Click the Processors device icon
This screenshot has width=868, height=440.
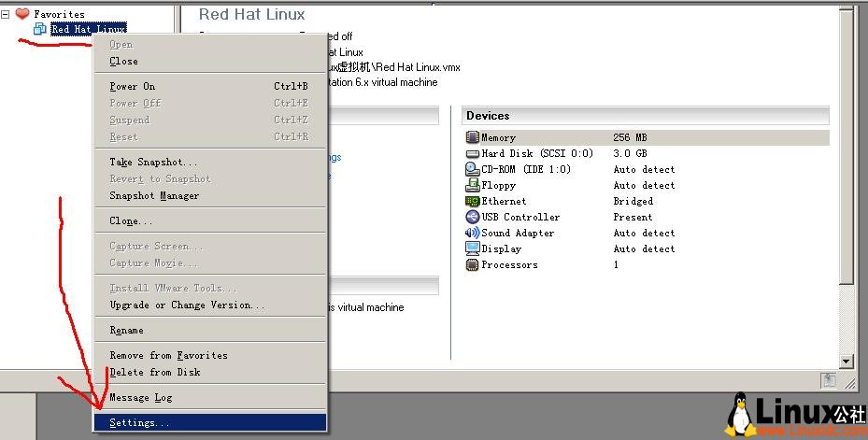[x=472, y=265]
